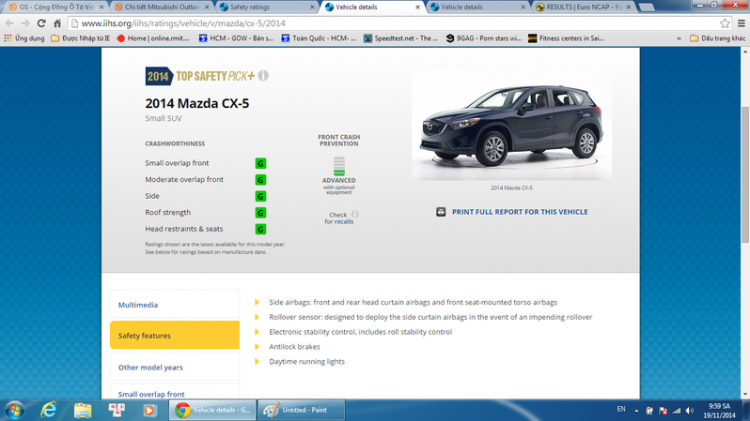Open the Ứng dụng apps shortcut

click(24, 38)
